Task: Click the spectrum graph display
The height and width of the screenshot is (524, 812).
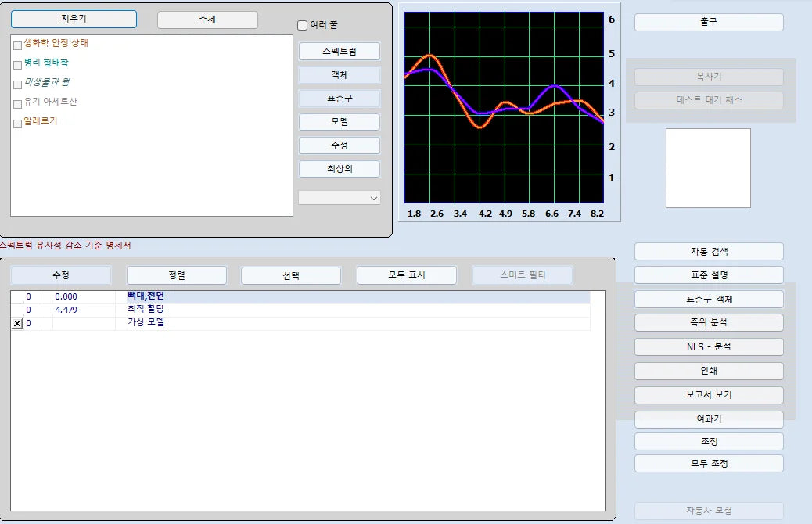Action: [x=504, y=107]
